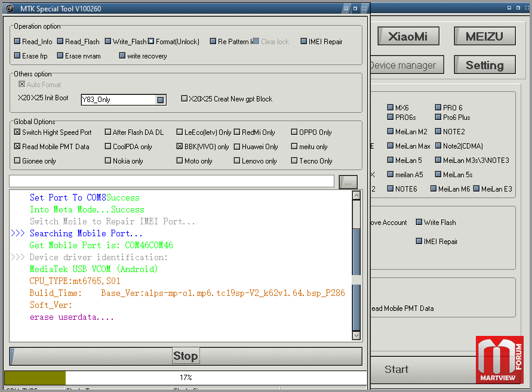Open the XiaoMi tab button

point(408,36)
